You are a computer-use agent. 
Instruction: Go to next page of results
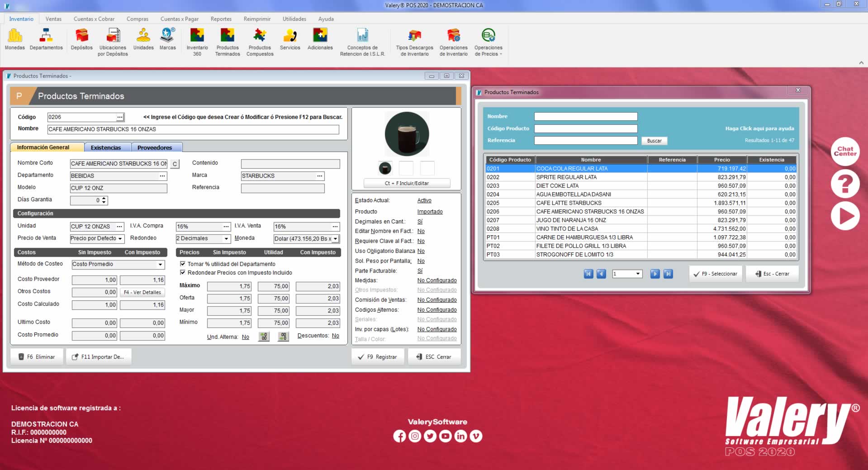tap(655, 274)
